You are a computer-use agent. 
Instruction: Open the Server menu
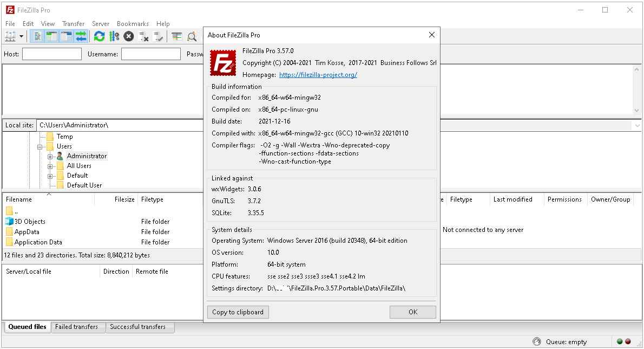[x=101, y=24]
